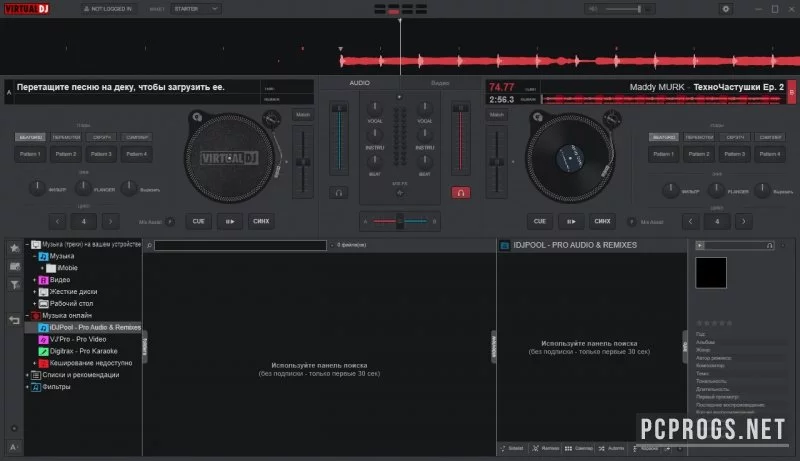Click the info panel prelisten play button
The image size is (800, 461).
point(700,245)
